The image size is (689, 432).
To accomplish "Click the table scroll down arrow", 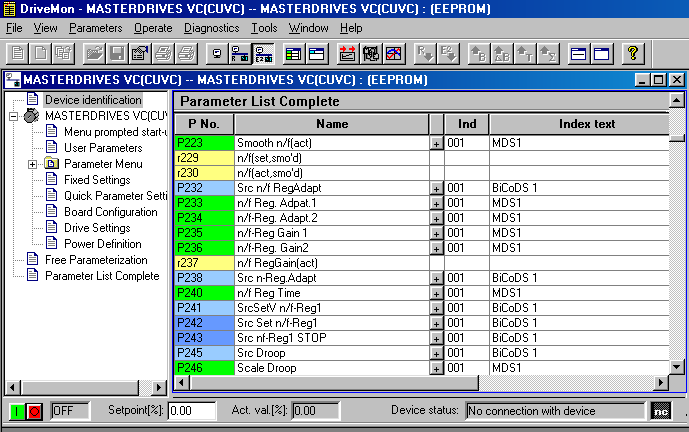I will point(677,367).
